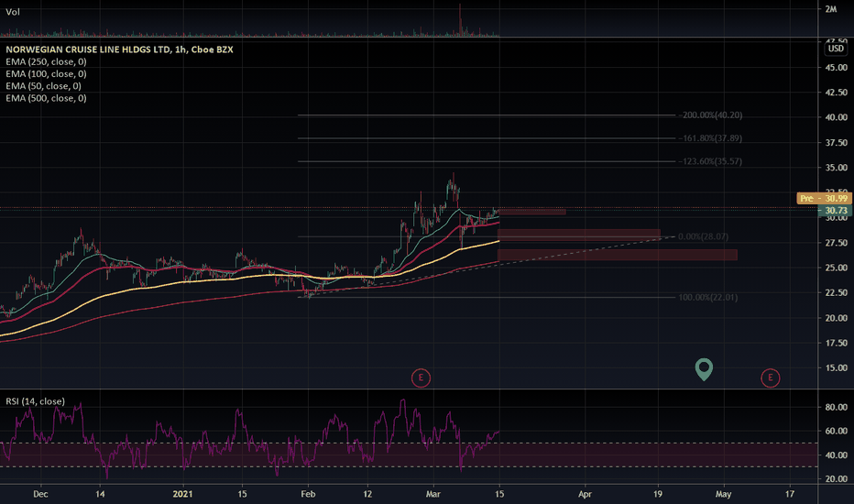Select the EMA (100, close, 0) legend
The width and height of the screenshot is (854, 504).
47,73
